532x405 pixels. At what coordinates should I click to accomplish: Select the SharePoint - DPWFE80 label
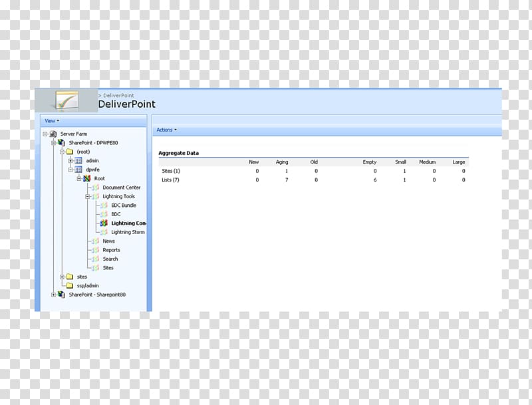tap(93, 143)
